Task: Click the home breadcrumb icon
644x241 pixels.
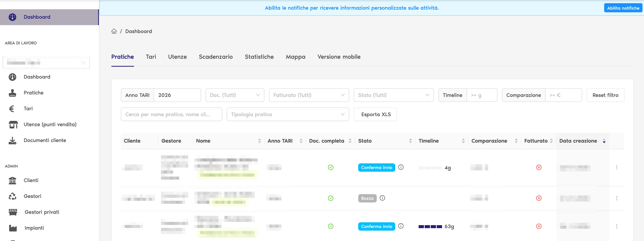Action: pos(114,31)
